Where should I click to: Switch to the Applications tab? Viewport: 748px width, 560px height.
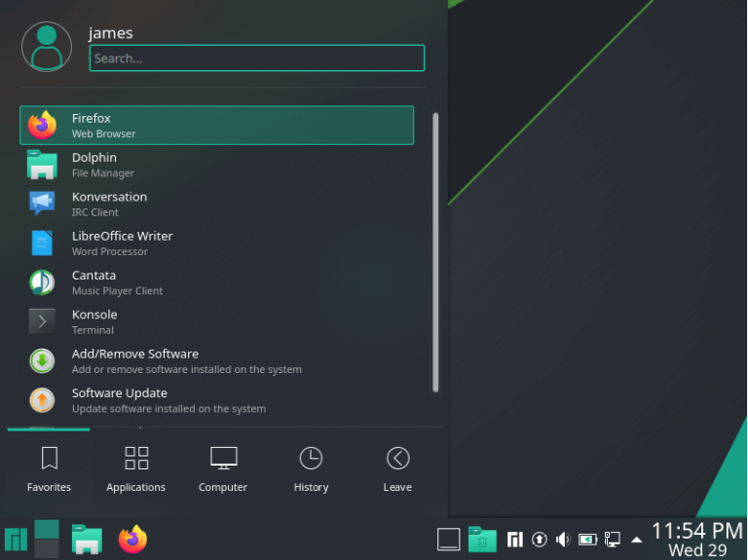click(136, 468)
